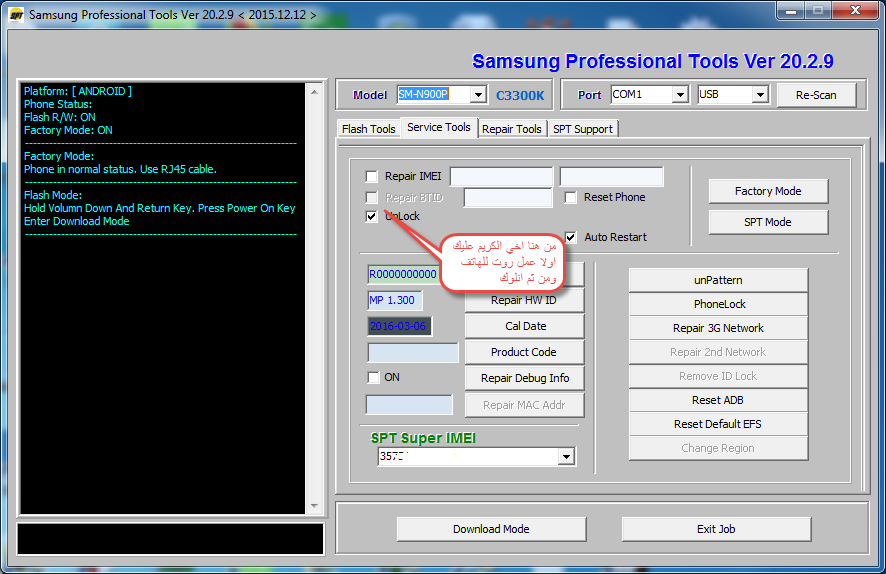This screenshot has width=886, height=574.
Task: Click the Reset ADB button
Action: 718,400
